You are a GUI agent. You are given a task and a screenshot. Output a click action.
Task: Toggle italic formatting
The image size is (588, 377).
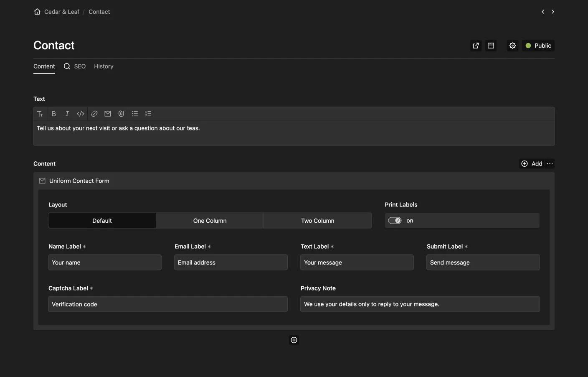(x=67, y=114)
